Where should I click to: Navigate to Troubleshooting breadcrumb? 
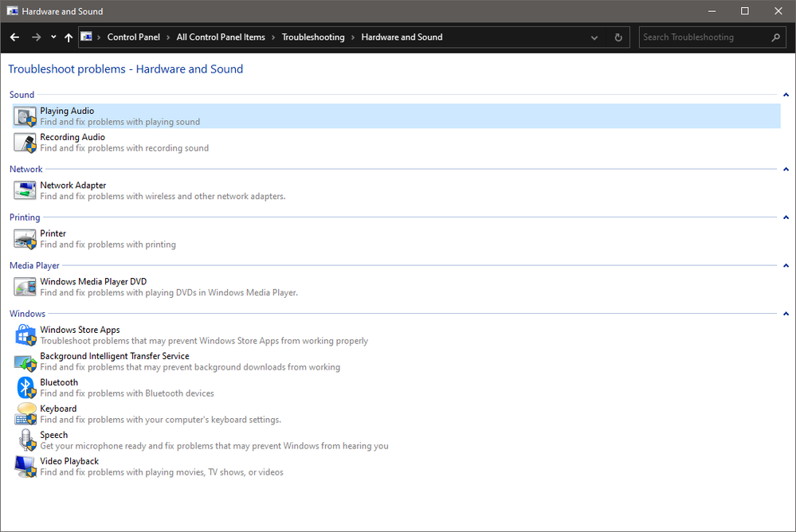point(313,37)
